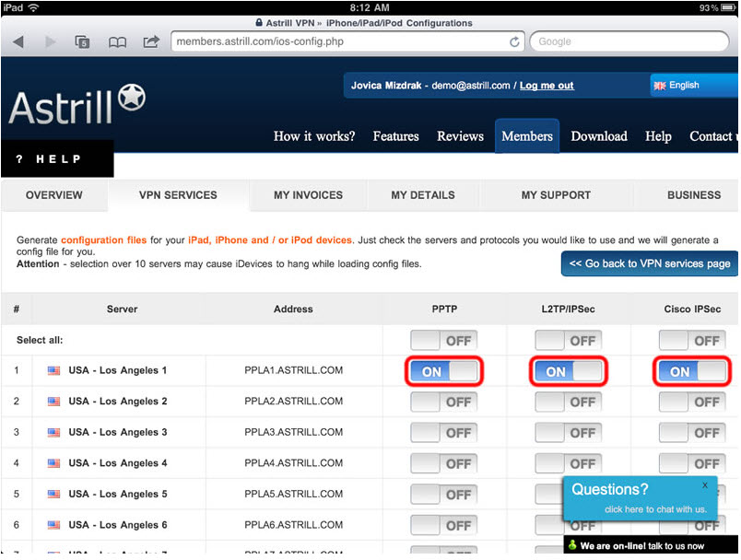Click We are on-line talk to us bar
This screenshot has height=560, width=741.
coord(651,545)
